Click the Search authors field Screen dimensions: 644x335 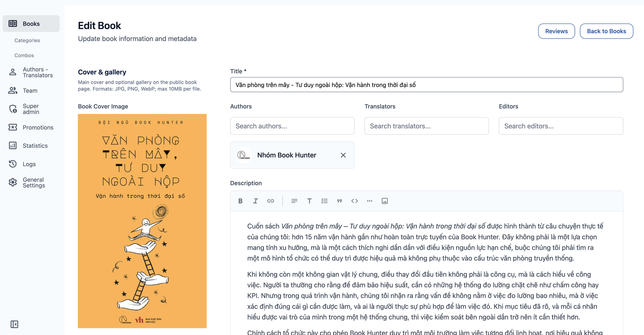[292, 126]
